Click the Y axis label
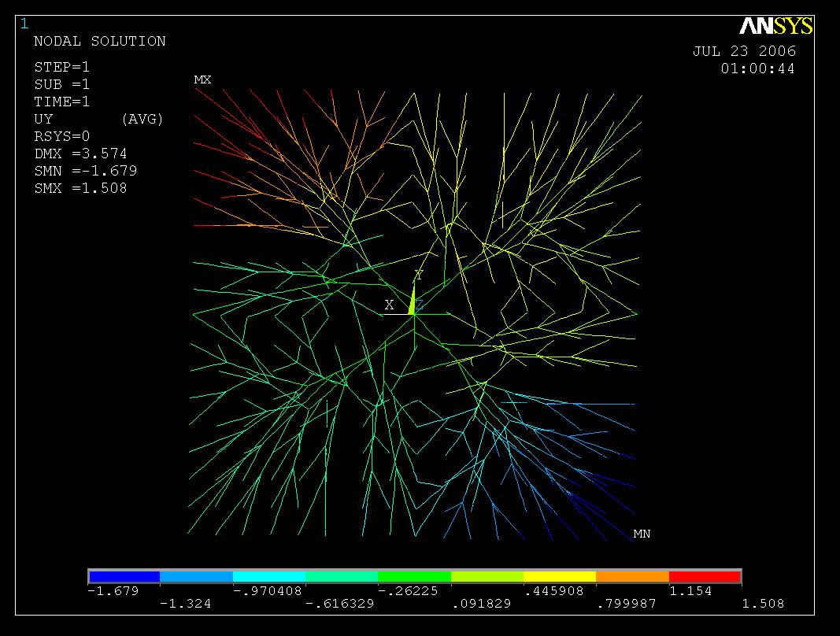Screen dimensions: 840x636 click(x=419, y=275)
